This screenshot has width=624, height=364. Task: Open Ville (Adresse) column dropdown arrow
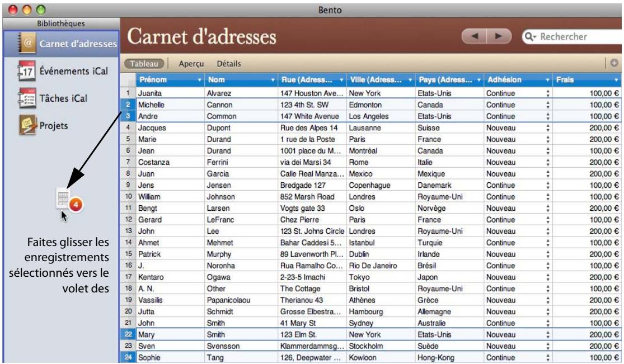(x=410, y=80)
